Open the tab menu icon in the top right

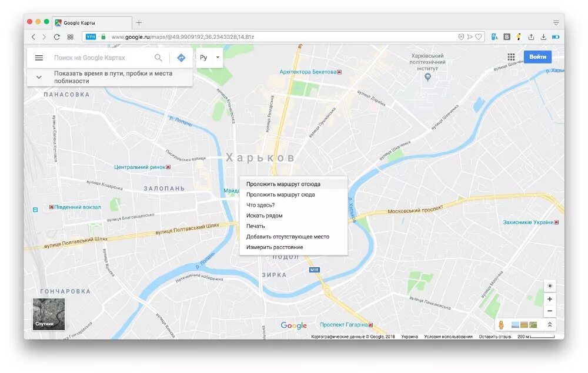click(556, 23)
